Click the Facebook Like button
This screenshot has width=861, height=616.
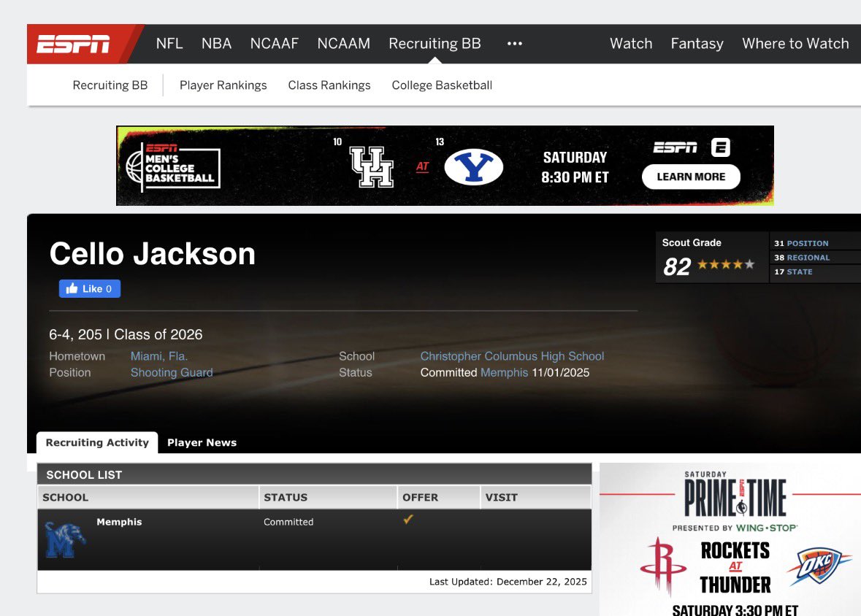(x=90, y=289)
